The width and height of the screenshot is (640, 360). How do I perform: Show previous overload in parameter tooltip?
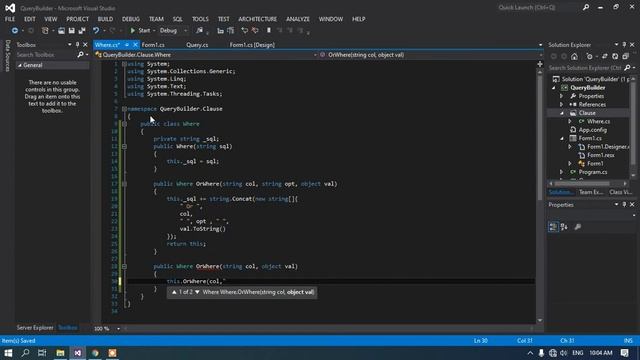pyautogui.click(x=174, y=292)
